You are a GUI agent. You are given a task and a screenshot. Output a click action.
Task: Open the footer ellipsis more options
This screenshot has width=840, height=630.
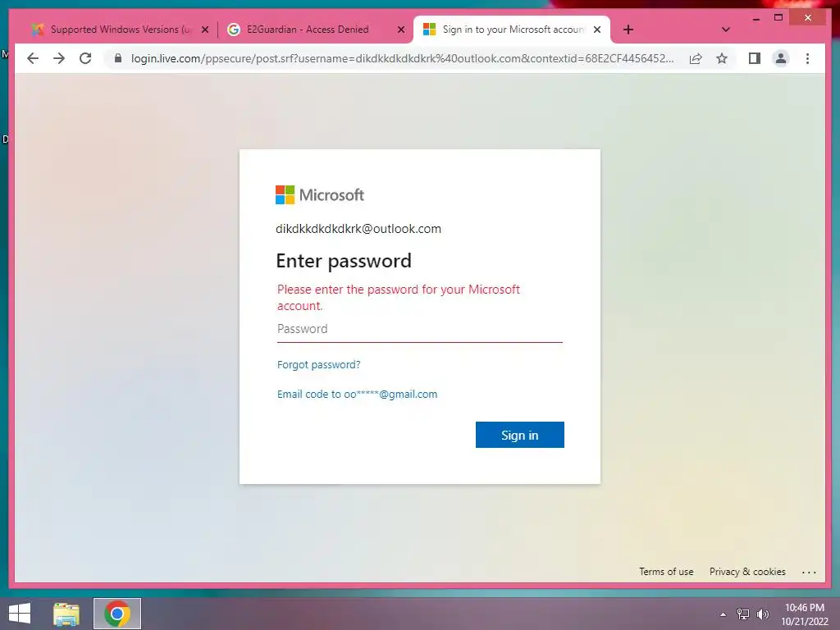point(809,572)
